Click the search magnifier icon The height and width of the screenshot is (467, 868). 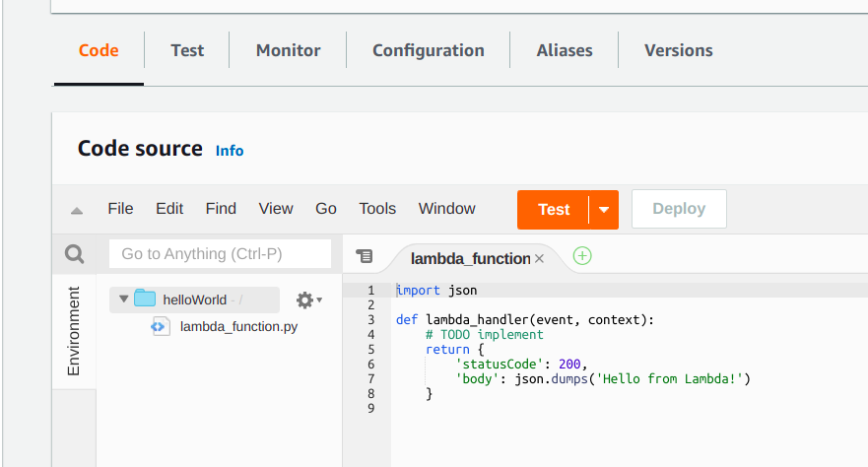tap(75, 254)
